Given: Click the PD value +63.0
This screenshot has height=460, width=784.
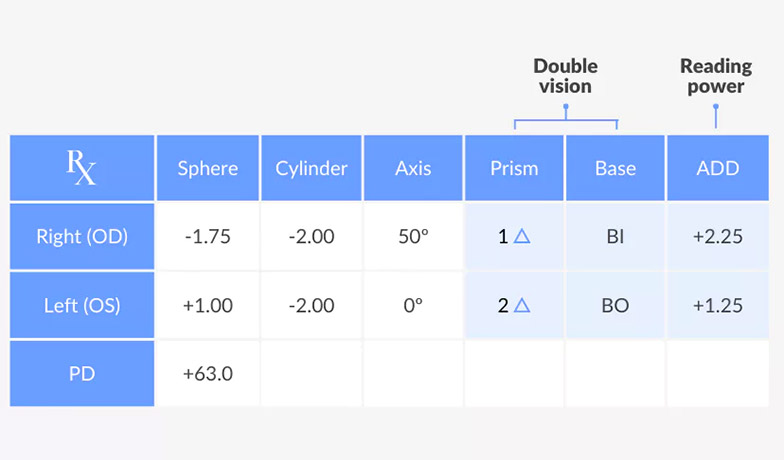Looking at the screenshot, I should [208, 373].
